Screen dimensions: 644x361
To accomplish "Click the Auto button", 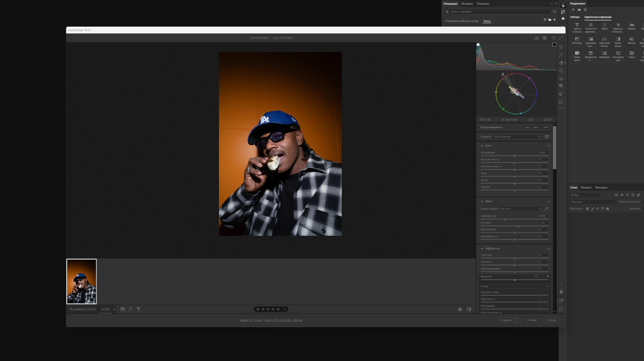I will (x=527, y=127).
